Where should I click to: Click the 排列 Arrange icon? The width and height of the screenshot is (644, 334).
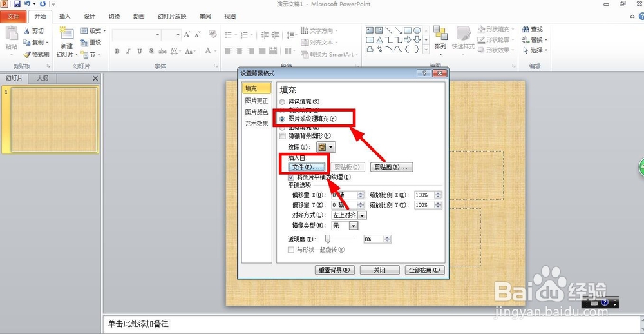point(440,34)
